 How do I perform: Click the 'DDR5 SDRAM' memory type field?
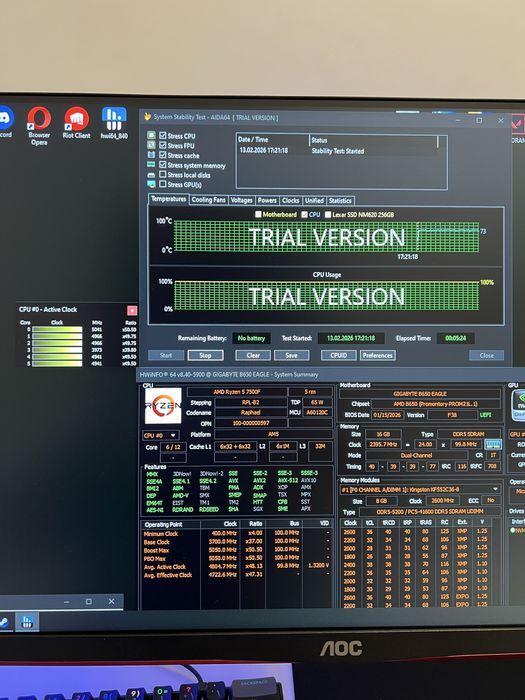point(469,434)
